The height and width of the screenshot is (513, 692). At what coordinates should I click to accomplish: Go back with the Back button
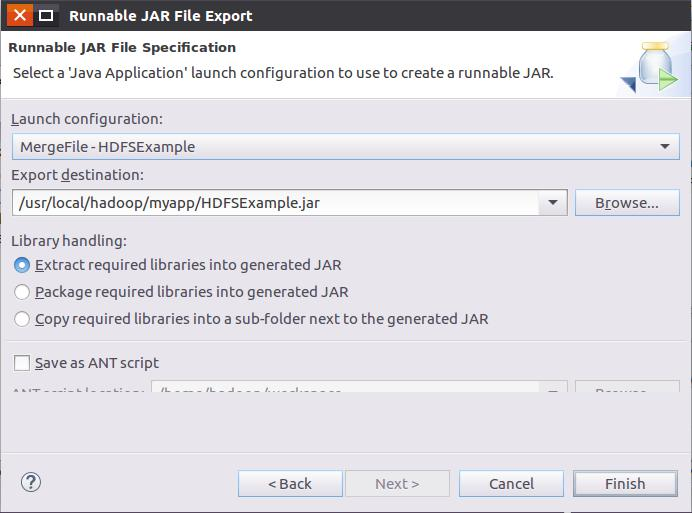point(290,484)
